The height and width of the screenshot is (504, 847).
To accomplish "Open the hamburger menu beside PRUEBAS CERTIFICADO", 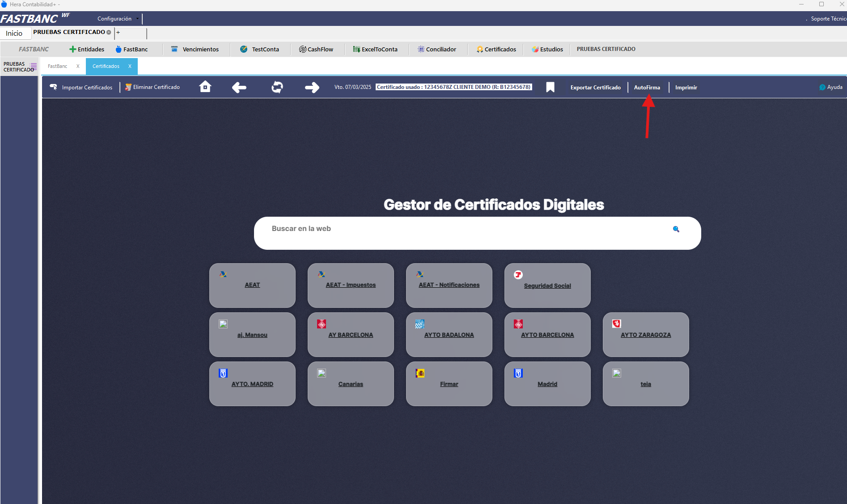I will click(x=34, y=66).
